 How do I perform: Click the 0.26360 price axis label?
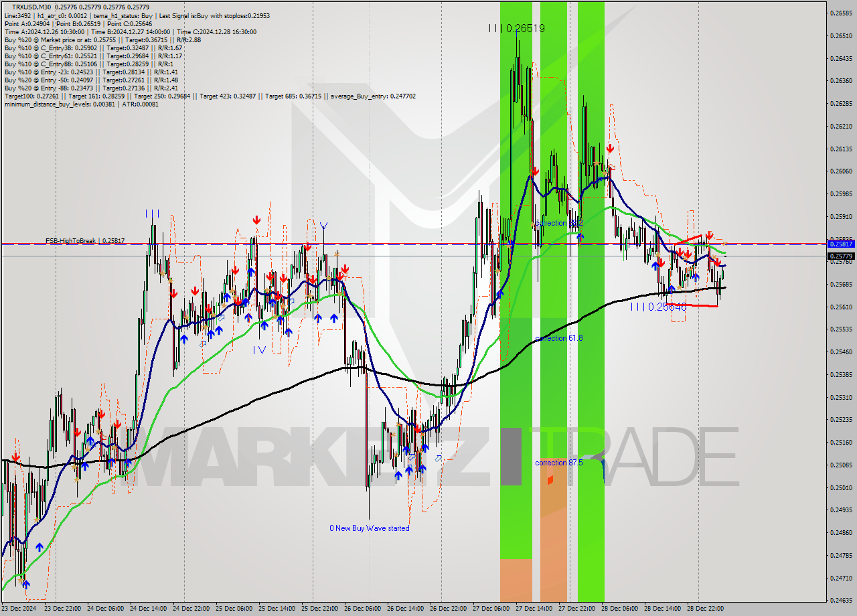click(x=842, y=81)
